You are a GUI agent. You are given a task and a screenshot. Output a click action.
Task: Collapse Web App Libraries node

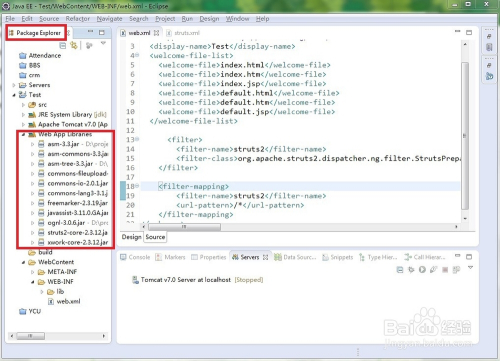(23, 134)
